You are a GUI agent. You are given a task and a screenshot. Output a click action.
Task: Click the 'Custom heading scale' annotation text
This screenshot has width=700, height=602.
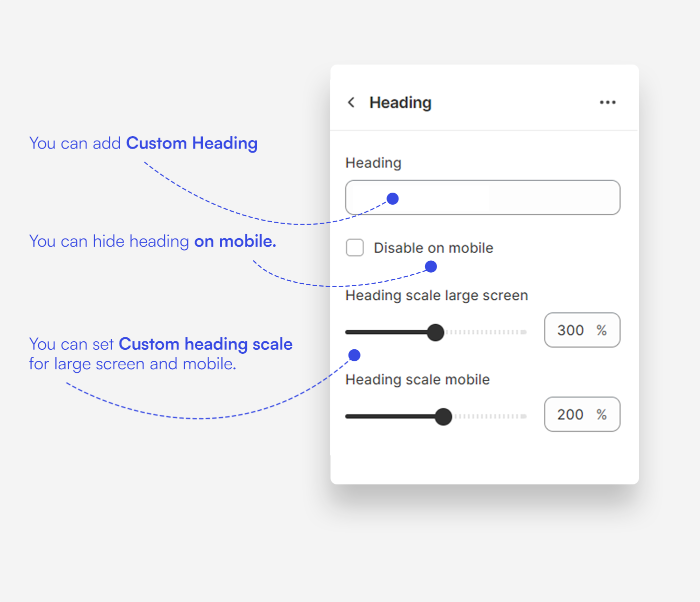205,344
